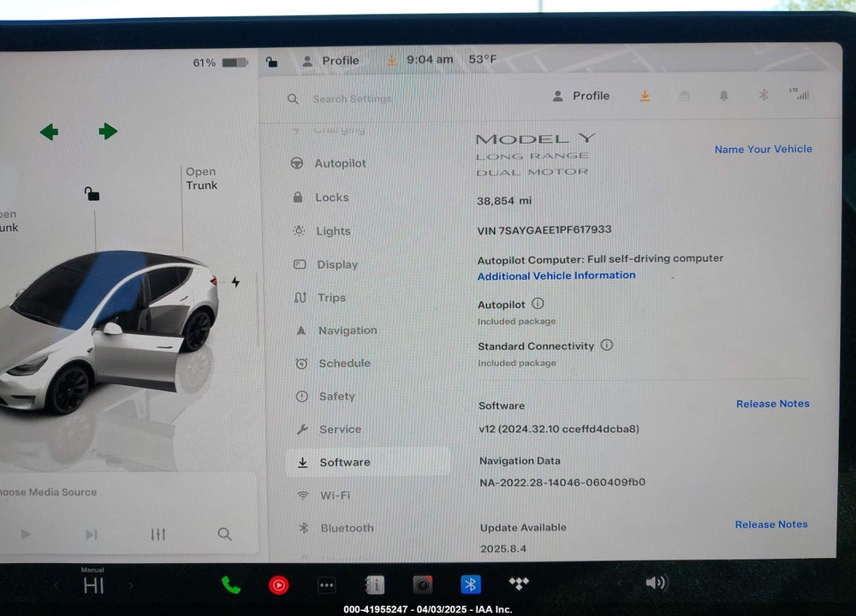This screenshot has width=856, height=616.
Task: Tap the battery level indicator icon
Action: (235, 62)
